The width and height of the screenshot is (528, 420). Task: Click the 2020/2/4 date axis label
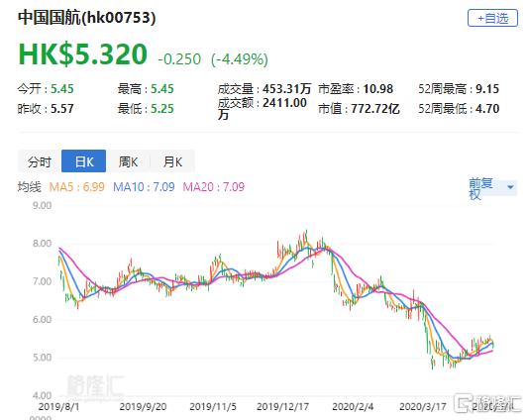point(353,406)
